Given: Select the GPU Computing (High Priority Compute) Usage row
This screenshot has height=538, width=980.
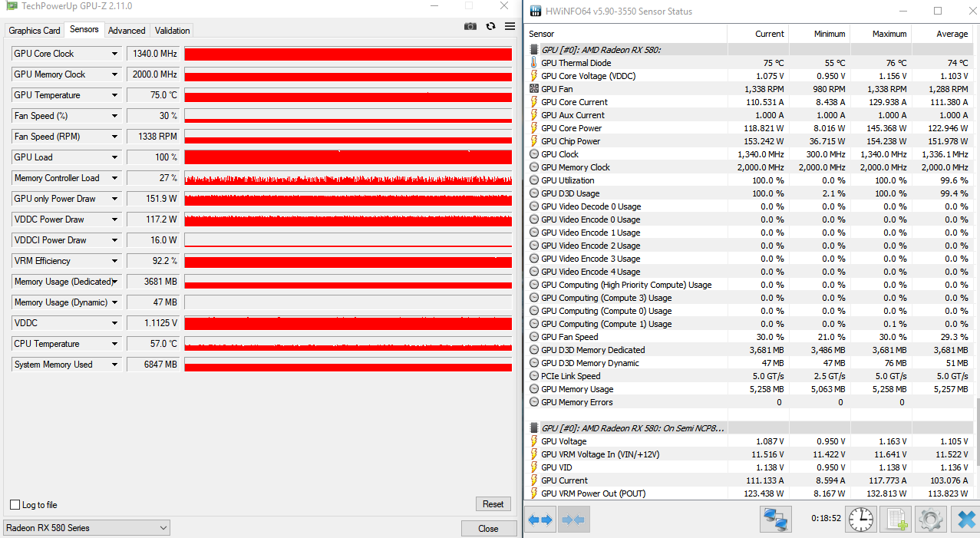Looking at the screenshot, I should [749, 285].
